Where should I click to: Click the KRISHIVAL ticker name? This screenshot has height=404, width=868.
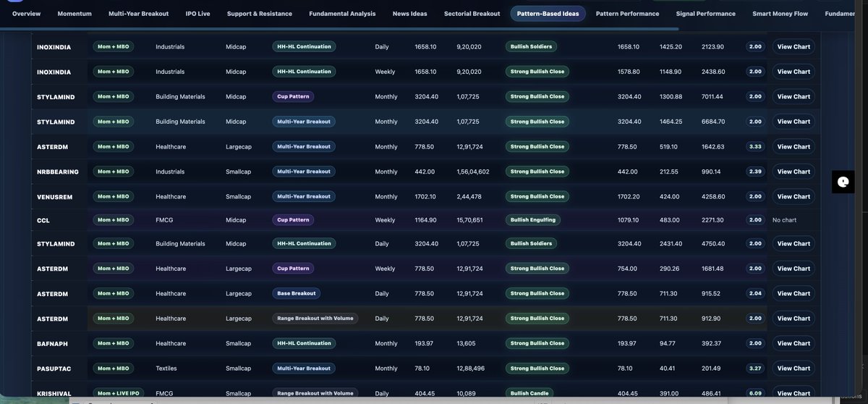(x=54, y=393)
